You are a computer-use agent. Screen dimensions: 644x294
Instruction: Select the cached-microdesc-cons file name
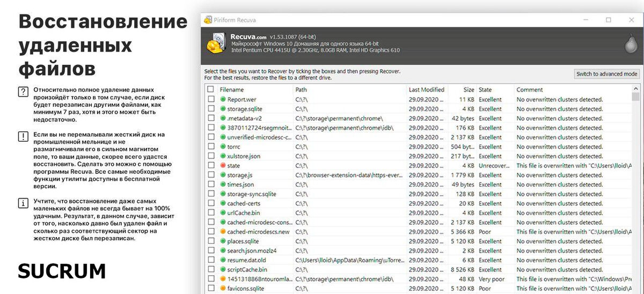pos(259,222)
